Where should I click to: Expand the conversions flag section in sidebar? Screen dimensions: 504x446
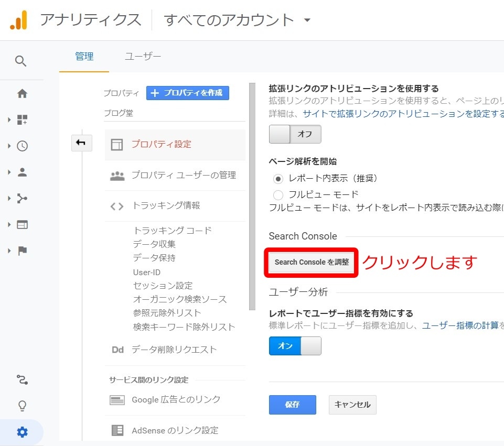point(22,251)
